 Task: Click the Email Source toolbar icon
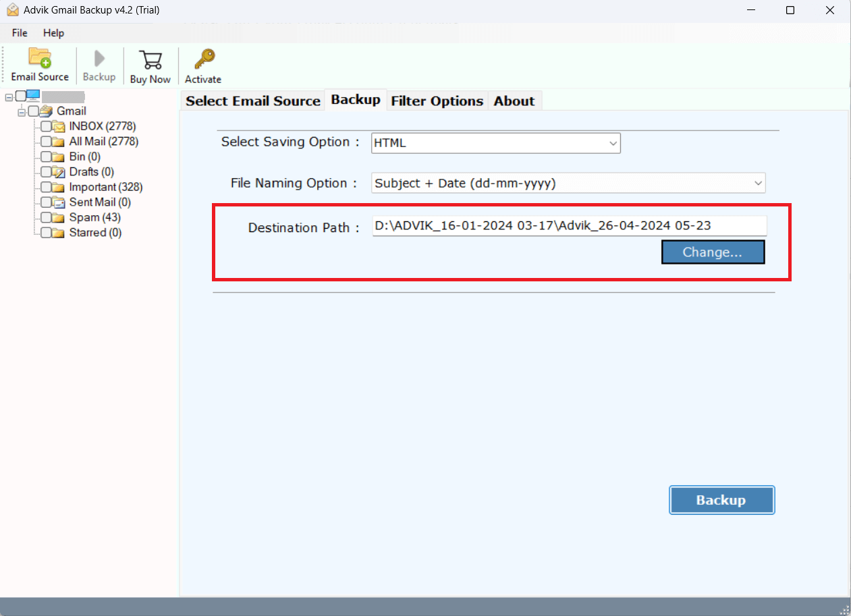tap(40, 58)
